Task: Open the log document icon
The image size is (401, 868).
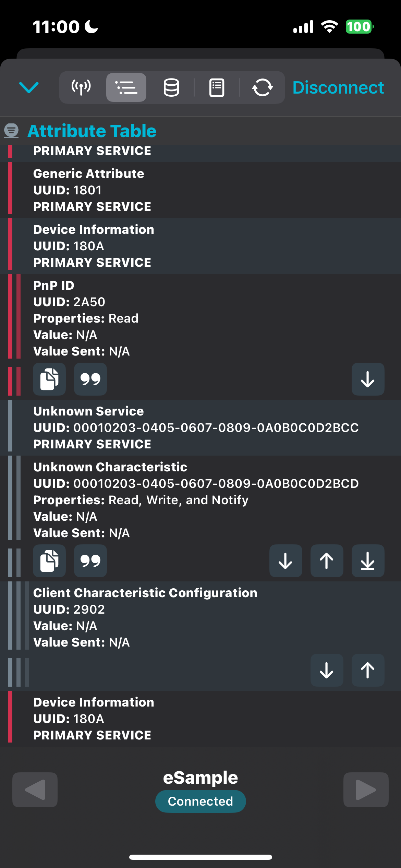Action: click(x=217, y=87)
